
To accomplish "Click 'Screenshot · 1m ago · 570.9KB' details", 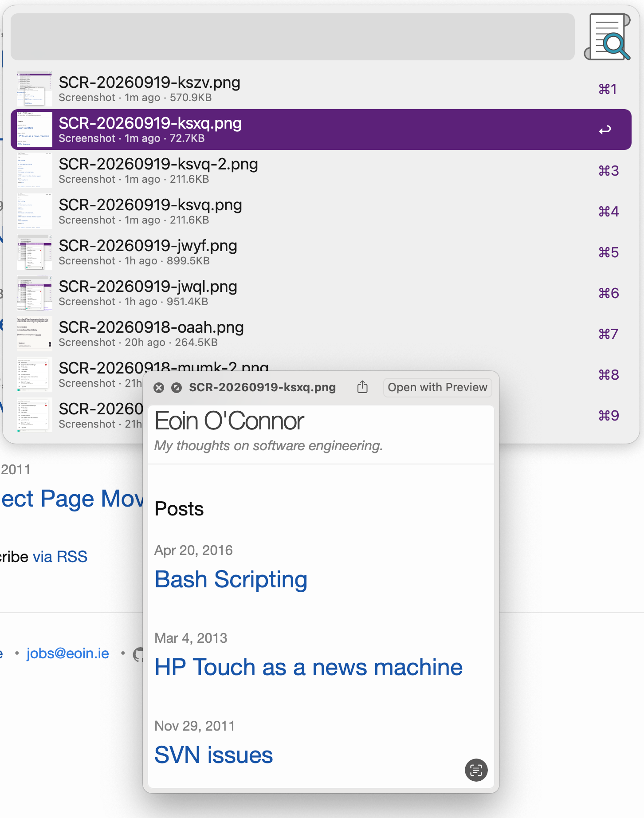I will [x=135, y=98].
